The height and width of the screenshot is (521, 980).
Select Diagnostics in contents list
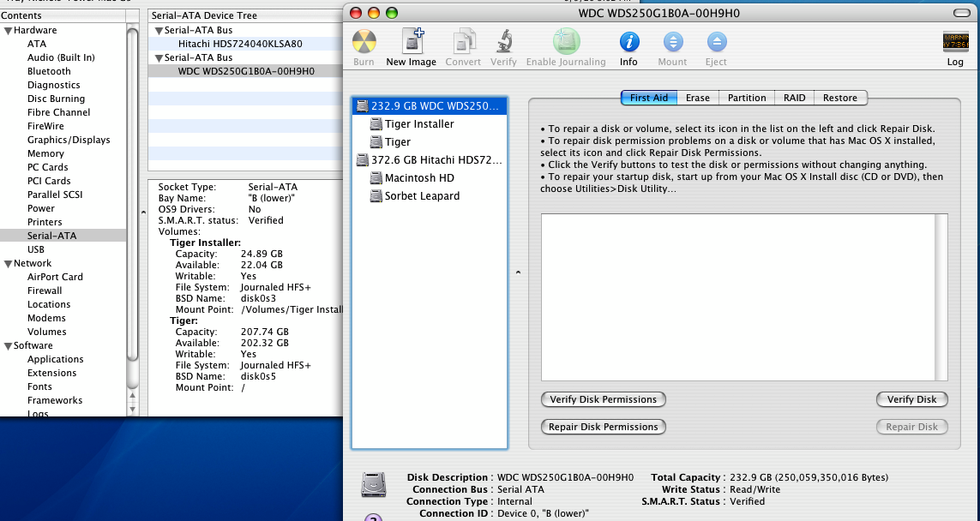pos(54,85)
